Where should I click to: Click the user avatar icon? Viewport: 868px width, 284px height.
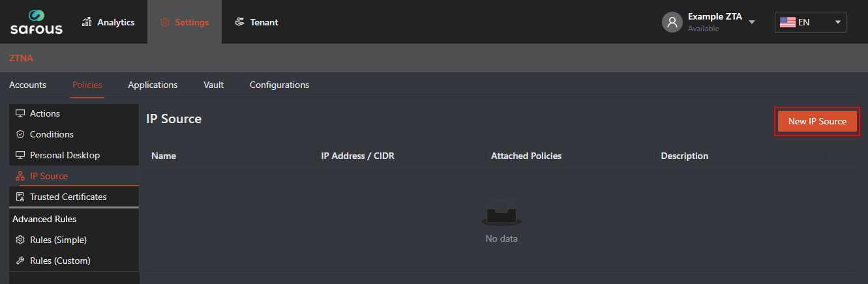click(x=672, y=22)
